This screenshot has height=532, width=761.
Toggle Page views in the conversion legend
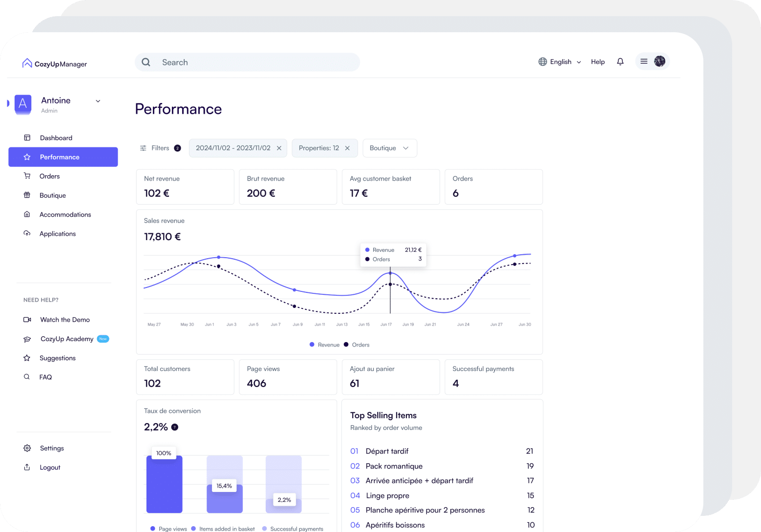coord(169,529)
